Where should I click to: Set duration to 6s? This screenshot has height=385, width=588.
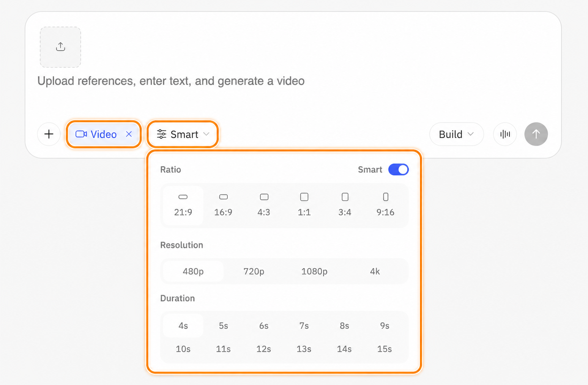click(x=264, y=326)
